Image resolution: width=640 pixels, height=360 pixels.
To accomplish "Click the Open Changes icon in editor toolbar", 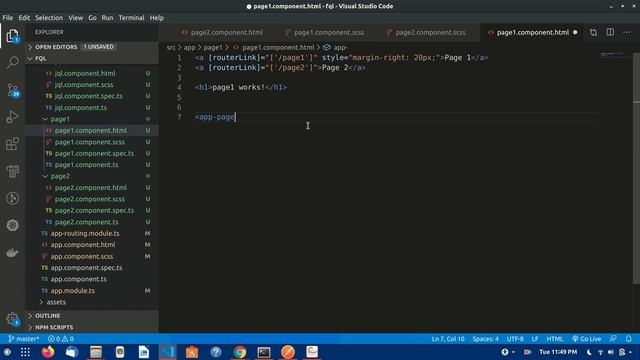I will pos(593,32).
